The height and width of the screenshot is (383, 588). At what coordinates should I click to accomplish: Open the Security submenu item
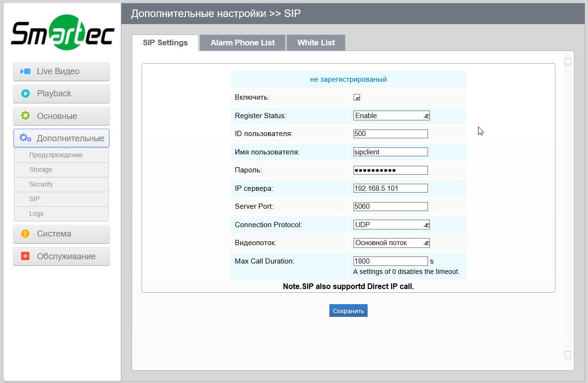41,184
